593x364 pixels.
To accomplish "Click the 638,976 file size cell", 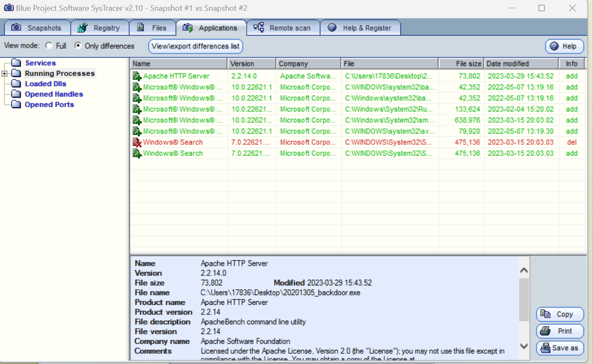I will coord(467,120).
